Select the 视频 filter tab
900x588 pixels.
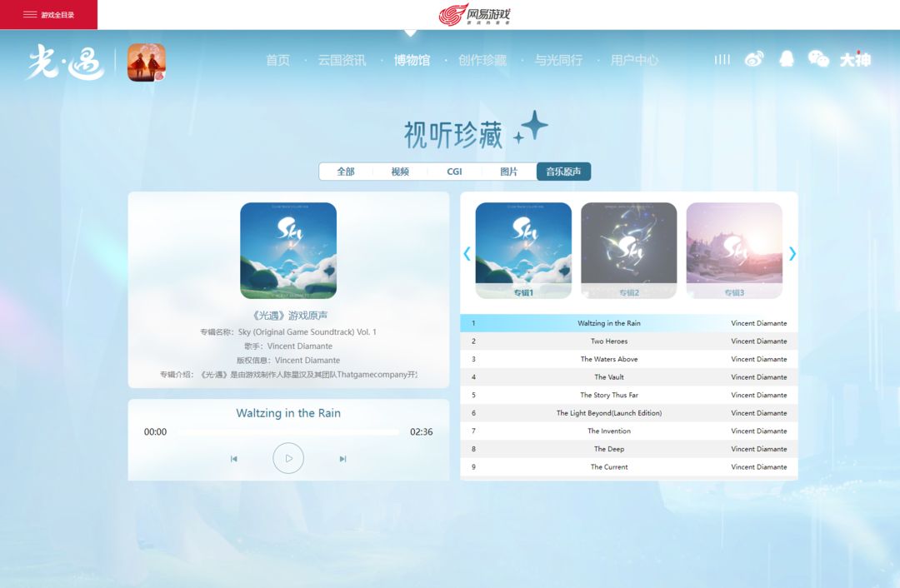tap(400, 172)
